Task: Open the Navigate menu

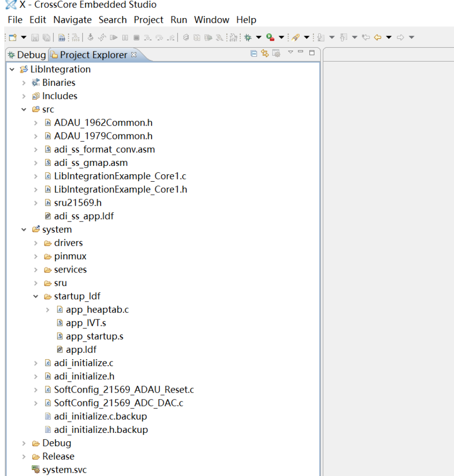Action: pos(73,20)
